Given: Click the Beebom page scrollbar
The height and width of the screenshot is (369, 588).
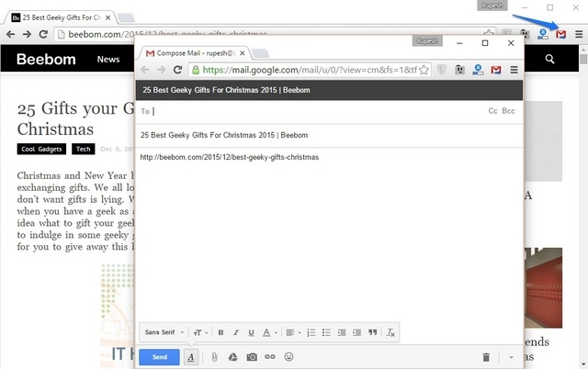Looking at the screenshot, I should [583, 59].
